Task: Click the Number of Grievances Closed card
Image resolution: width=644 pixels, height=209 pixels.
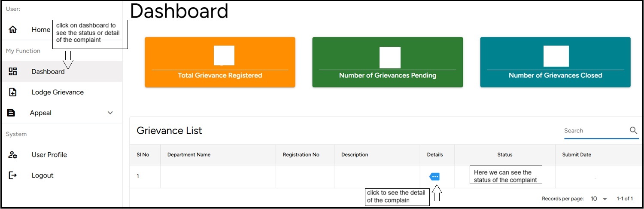Action: click(555, 62)
